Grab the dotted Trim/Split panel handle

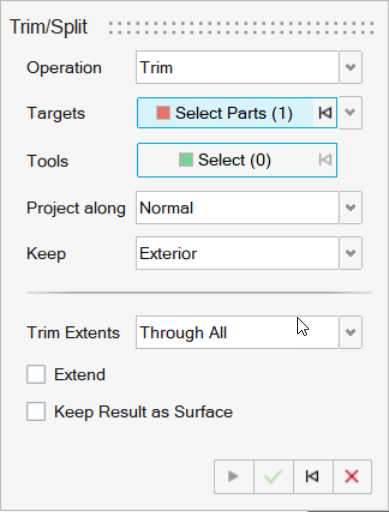click(x=241, y=28)
